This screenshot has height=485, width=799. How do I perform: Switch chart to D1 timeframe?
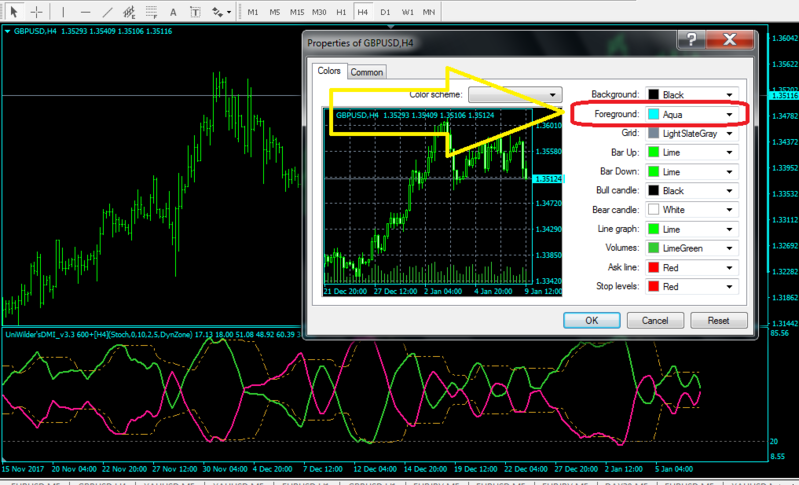[x=385, y=11]
